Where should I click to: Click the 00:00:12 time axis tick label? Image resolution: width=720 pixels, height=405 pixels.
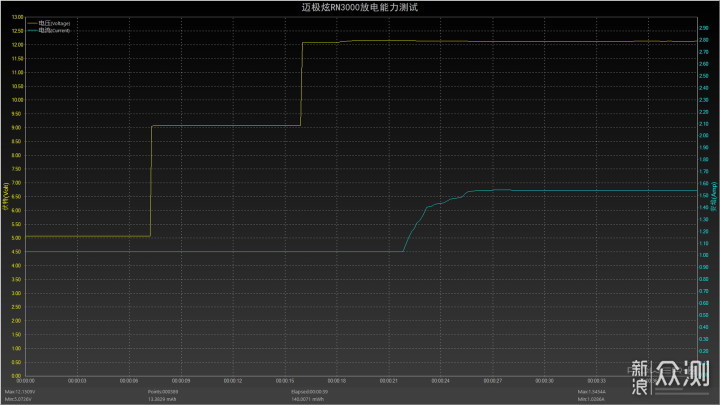pyautogui.click(x=233, y=381)
